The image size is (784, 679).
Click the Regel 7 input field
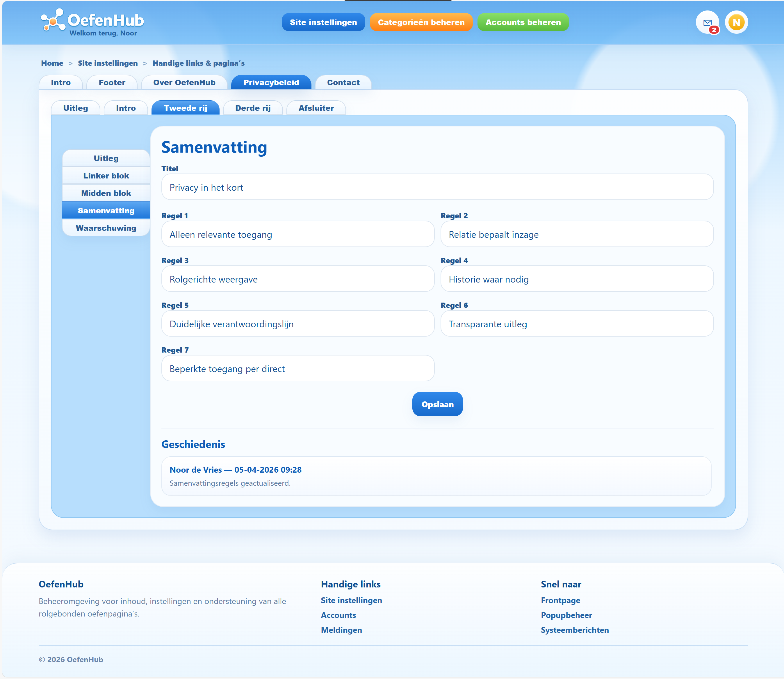[298, 368]
